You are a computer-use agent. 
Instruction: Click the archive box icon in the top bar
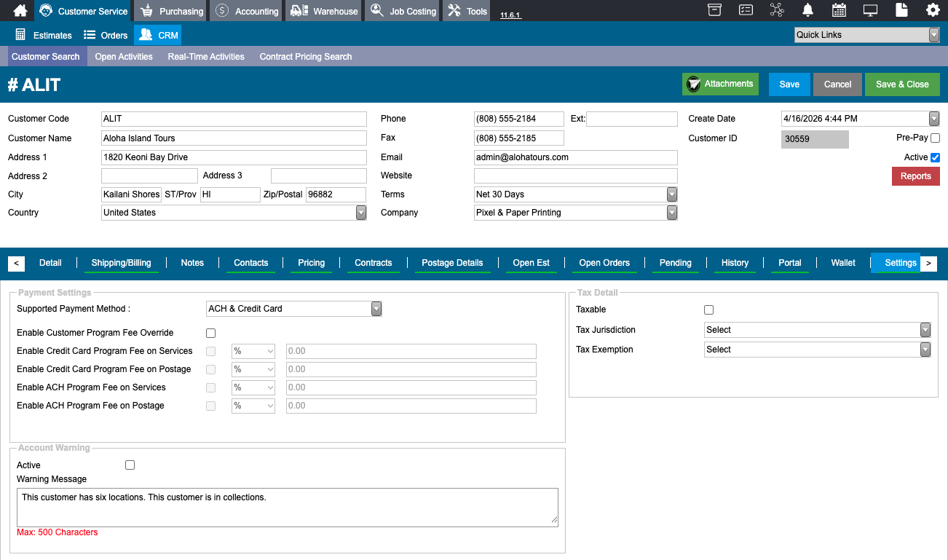(715, 10)
